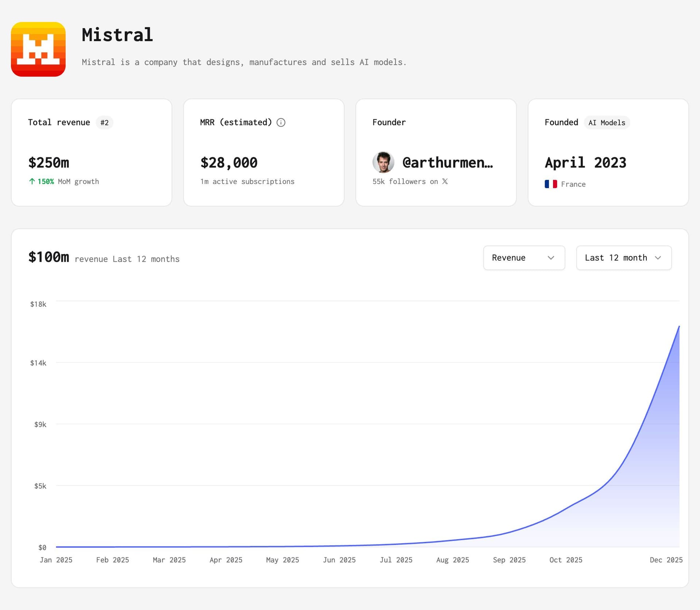Click the #2 revenue rank badge
This screenshot has height=610, width=700.
coord(104,123)
